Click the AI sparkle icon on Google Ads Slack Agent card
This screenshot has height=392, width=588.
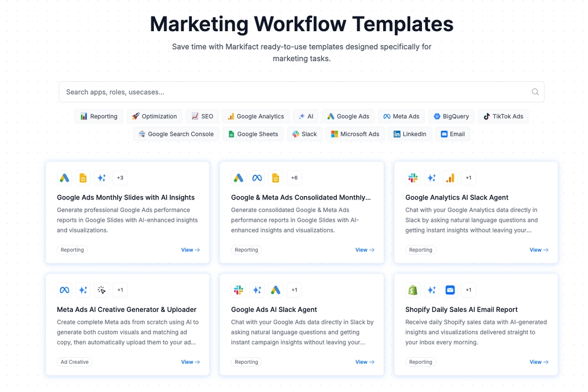pyautogui.click(x=257, y=290)
